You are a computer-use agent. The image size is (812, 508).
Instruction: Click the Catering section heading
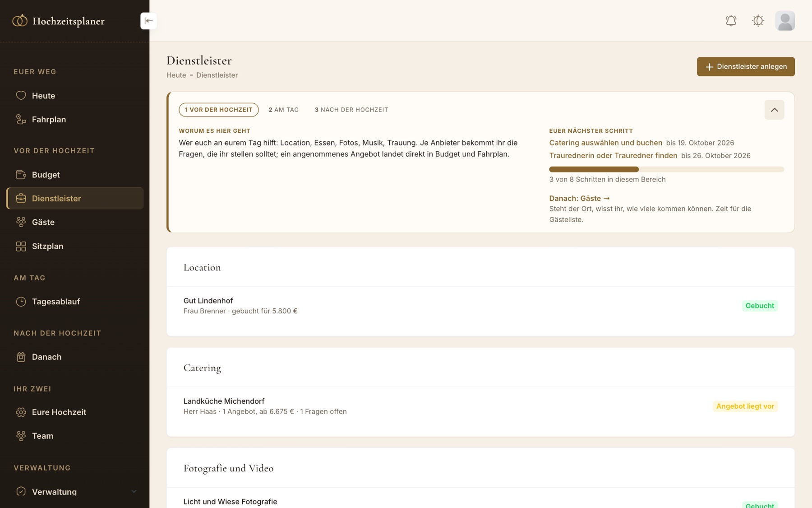pos(202,368)
